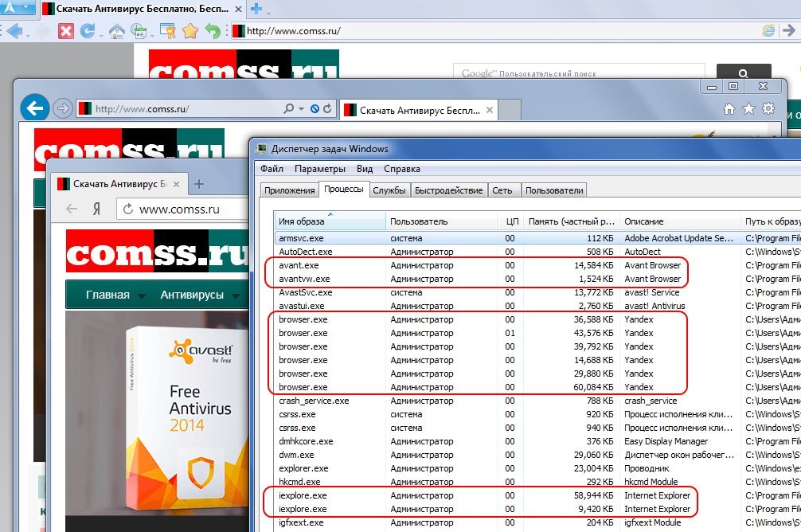Switch to the Службы tab
The width and height of the screenshot is (801, 532).
(390, 190)
